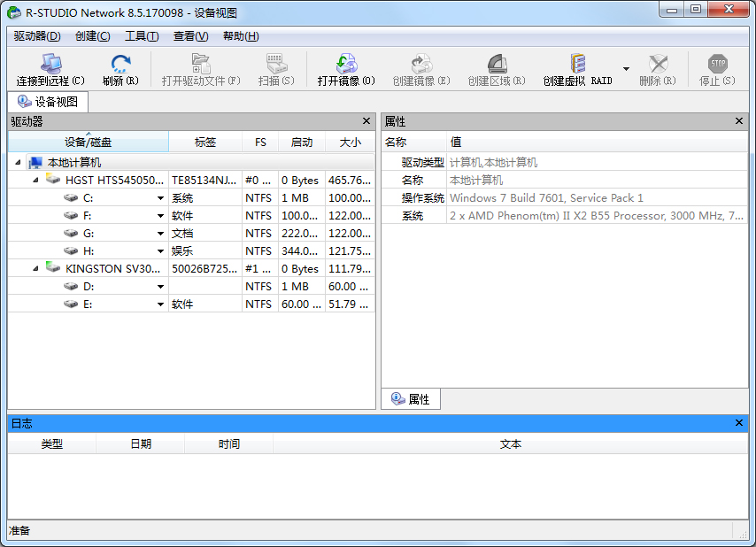Close the 日志 log panel

coord(739,423)
